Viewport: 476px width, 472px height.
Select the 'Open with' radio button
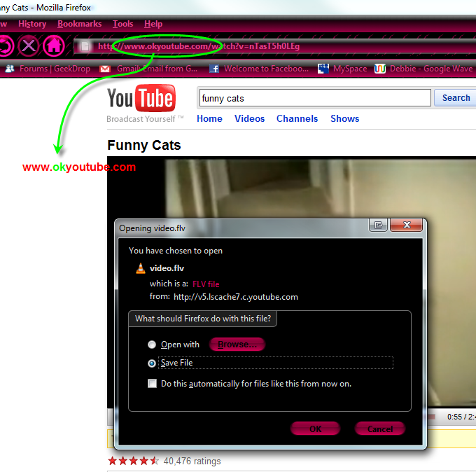point(152,345)
